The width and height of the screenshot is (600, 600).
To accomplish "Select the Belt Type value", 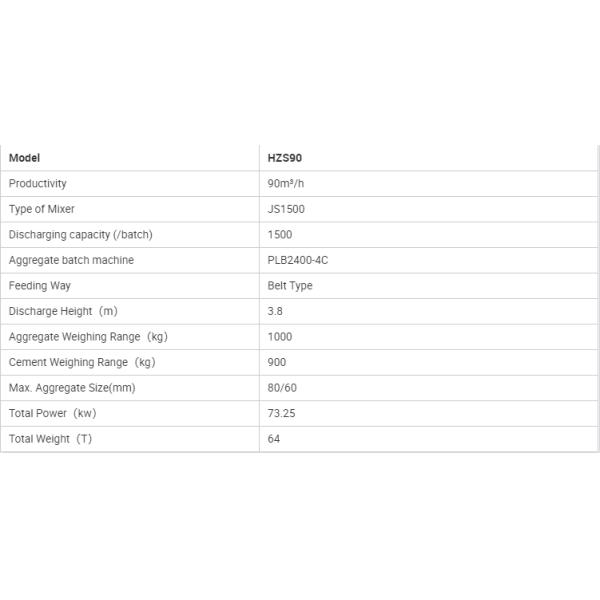I will 290,286.
